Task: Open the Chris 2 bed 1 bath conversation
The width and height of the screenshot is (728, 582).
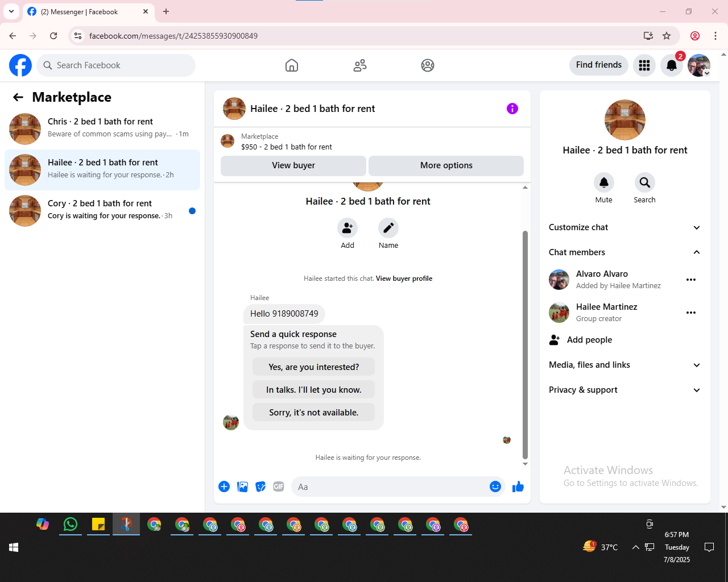Action: point(102,129)
